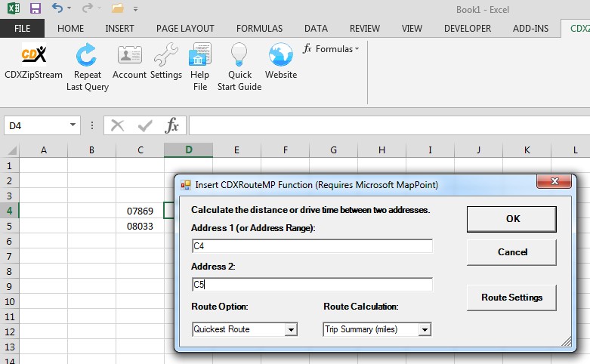Switch to the HOME tab

71,29
